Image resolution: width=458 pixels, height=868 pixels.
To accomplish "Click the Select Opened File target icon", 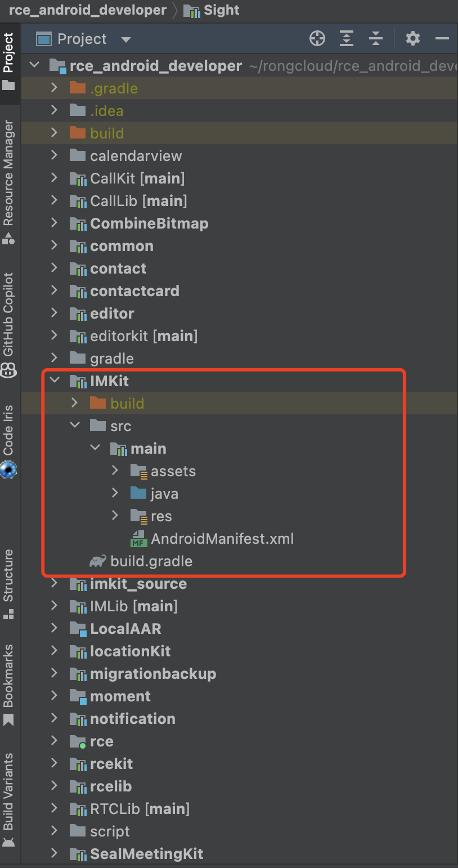I will pyautogui.click(x=317, y=39).
